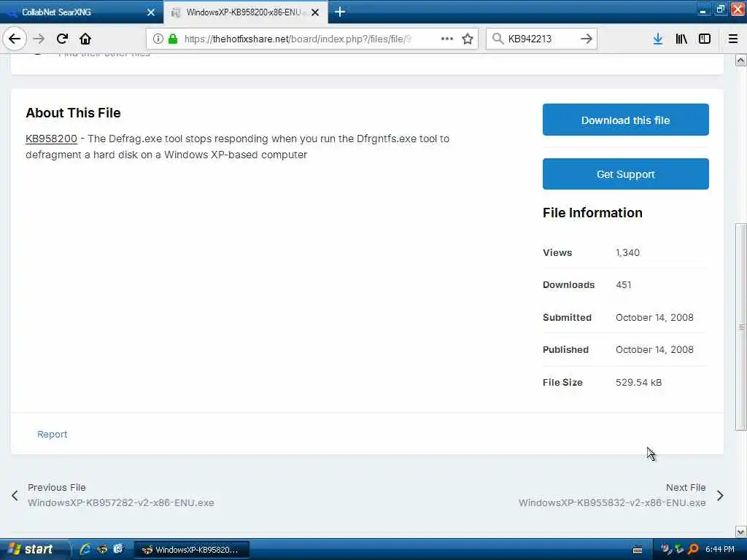747x560 pixels.
Task: Click the right chevron for Next File
Action: click(x=720, y=496)
